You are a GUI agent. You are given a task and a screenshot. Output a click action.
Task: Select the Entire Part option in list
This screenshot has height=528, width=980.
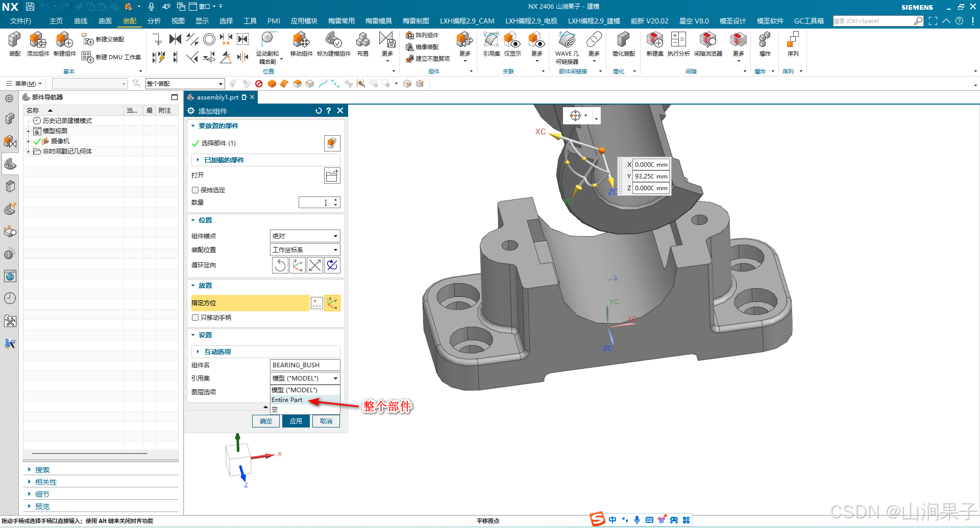[305, 400]
